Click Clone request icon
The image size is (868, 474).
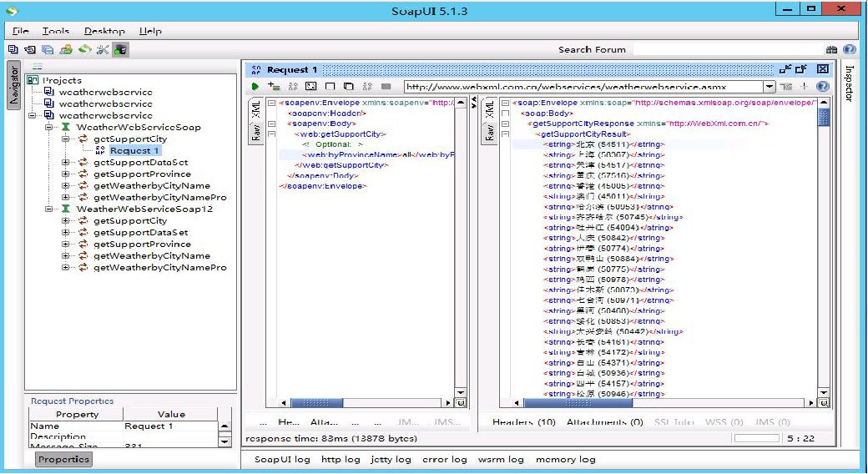(x=349, y=87)
